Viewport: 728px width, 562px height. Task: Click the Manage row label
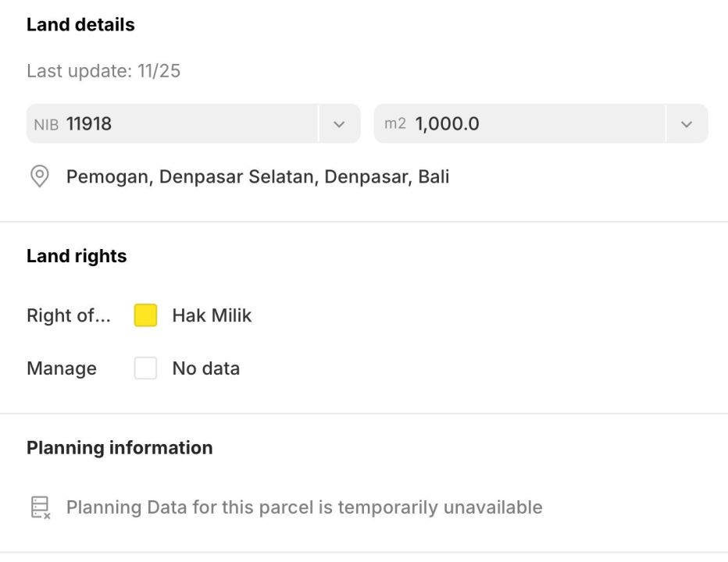(x=62, y=368)
